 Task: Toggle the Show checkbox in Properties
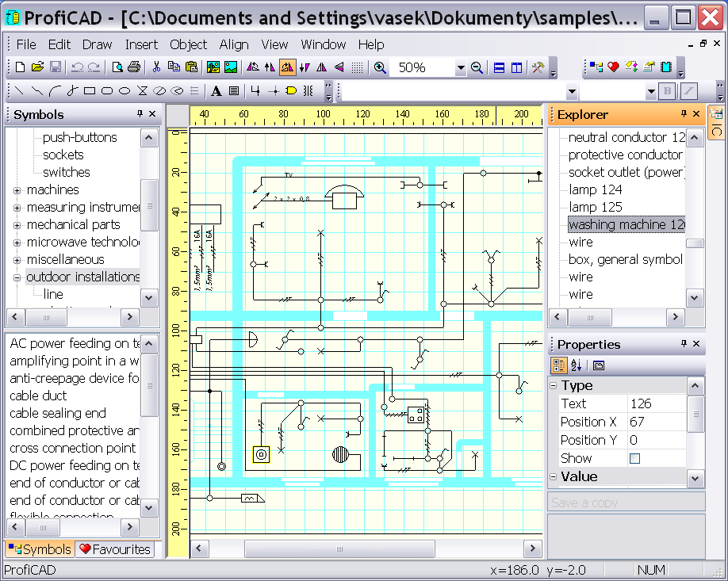click(635, 458)
